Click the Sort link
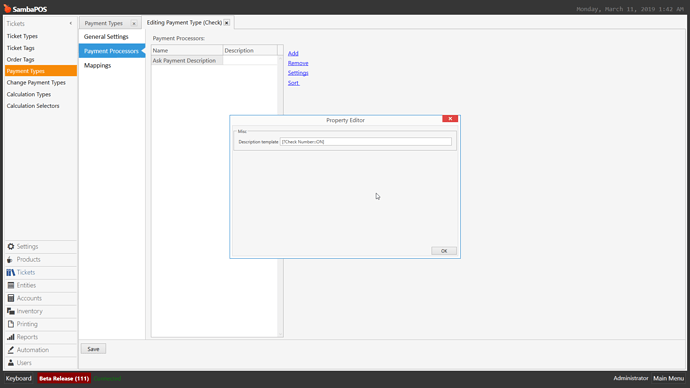 [294, 83]
